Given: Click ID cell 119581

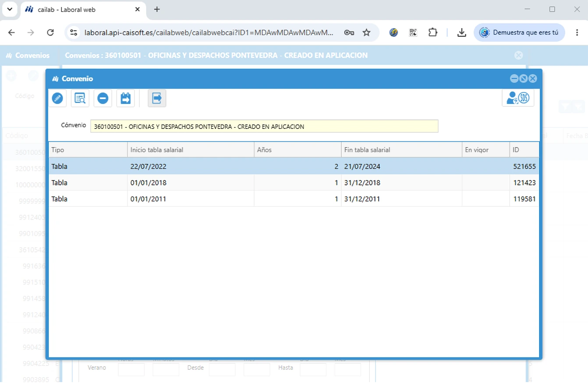Looking at the screenshot, I should 524,199.
